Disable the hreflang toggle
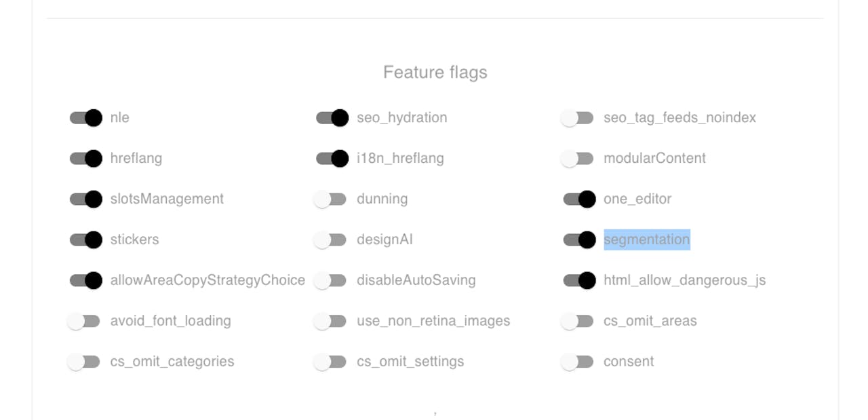Screen dimensions: 868x420 point(85,159)
